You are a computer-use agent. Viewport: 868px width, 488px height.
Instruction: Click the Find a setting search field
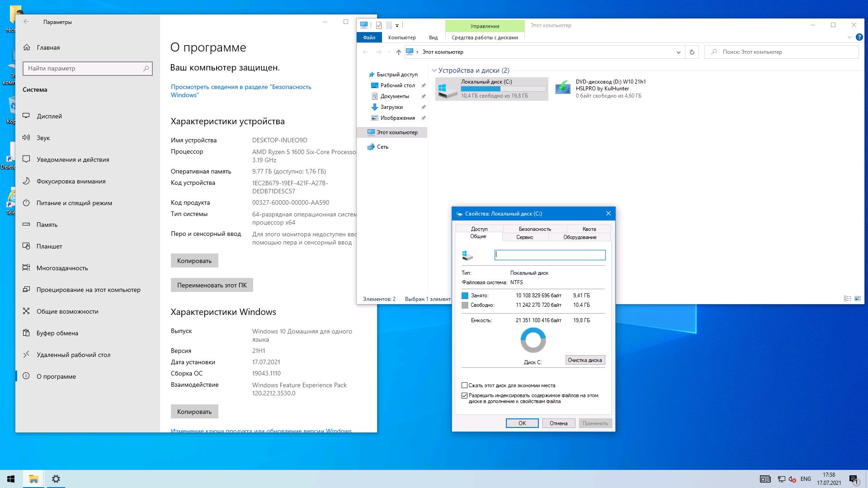click(x=84, y=69)
